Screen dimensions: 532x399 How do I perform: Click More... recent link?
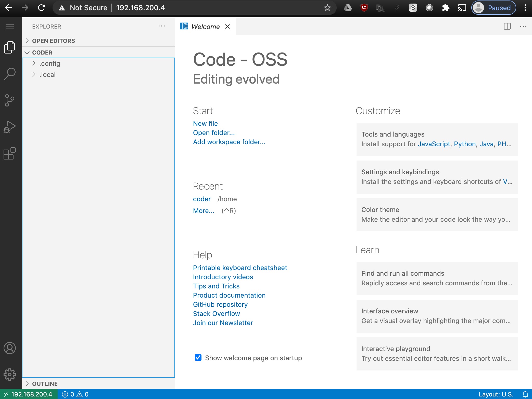[x=204, y=211]
